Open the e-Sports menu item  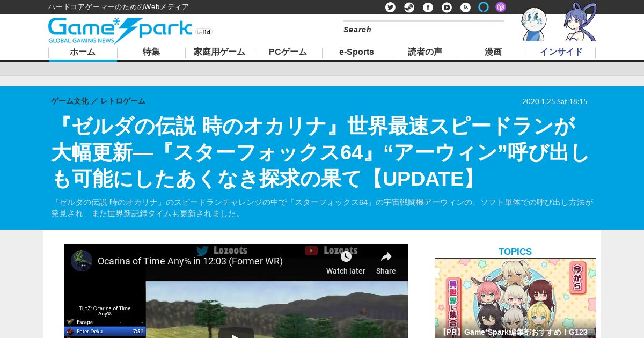coord(356,52)
